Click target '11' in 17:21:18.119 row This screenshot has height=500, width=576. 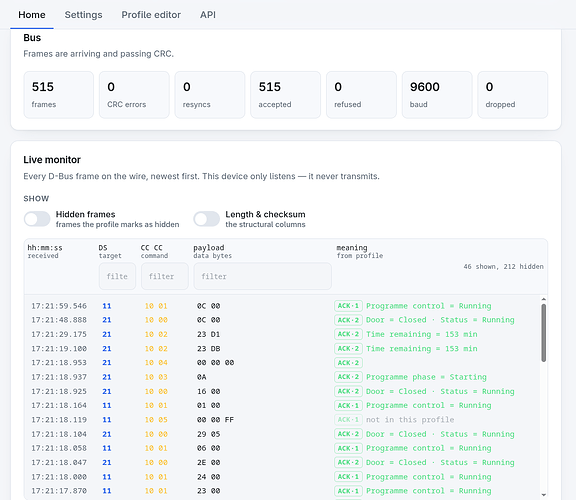(107, 420)
